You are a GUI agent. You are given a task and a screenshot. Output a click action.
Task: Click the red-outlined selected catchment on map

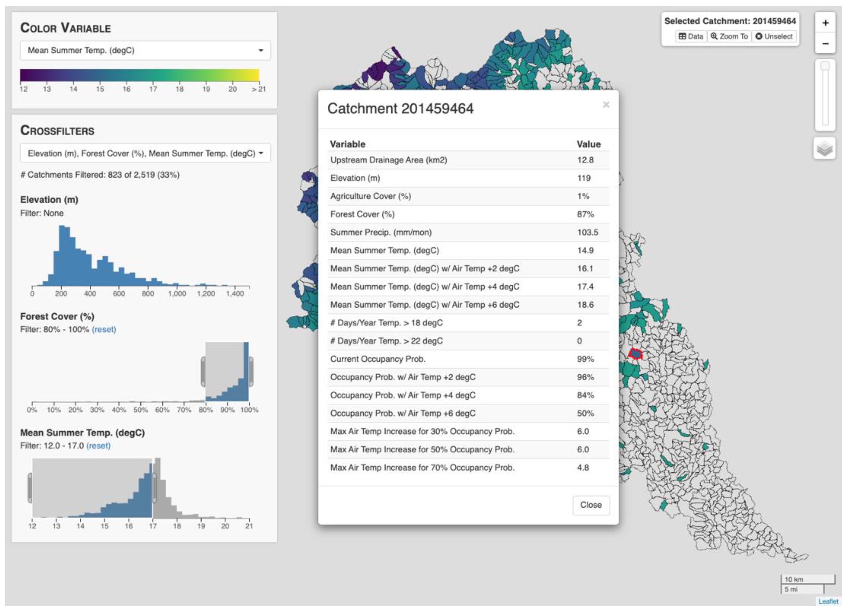pyautogui.click(x=635, y=354)
